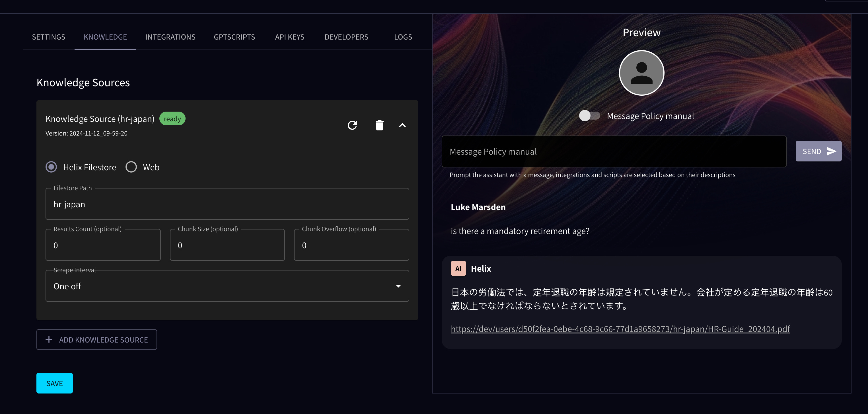View the Logs tab
This screenshot has width=868, height=414.
click(403, 37)
